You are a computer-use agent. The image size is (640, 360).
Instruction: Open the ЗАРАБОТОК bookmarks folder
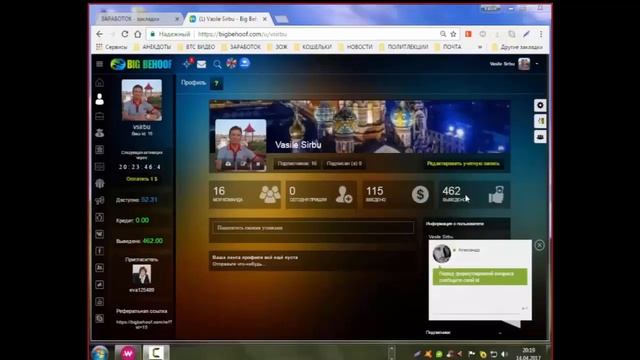(241, 47)
